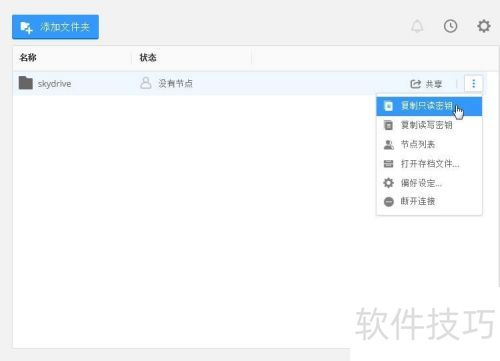Image resolution: width=500 pixels, height=361 pixels.
Task: Choose 复制只读密钥 from menu
Action: click(x=429, y=106)
